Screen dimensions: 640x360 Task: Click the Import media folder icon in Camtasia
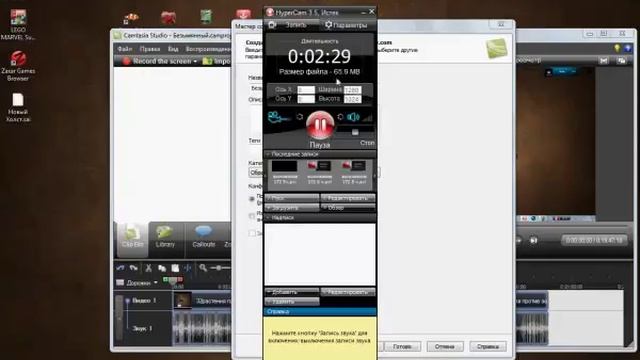click(x=208, y=61)
